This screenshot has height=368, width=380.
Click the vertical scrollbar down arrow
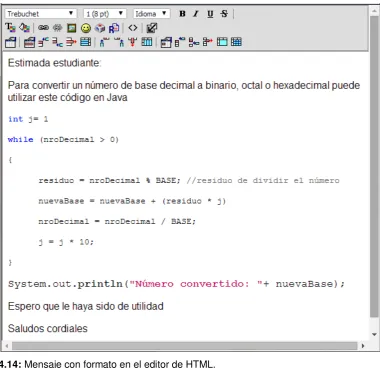(x=374, y=334)
